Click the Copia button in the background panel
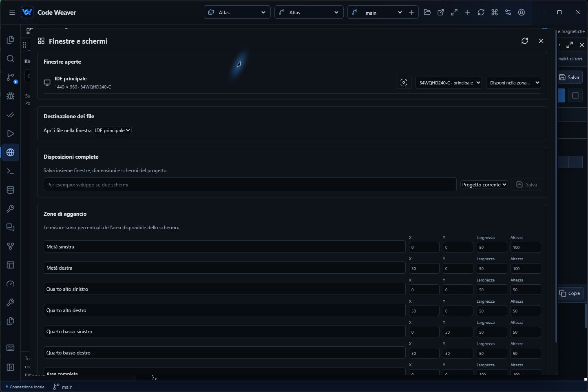The width and height of the screenshot is (588, 392). pos(570,293)
